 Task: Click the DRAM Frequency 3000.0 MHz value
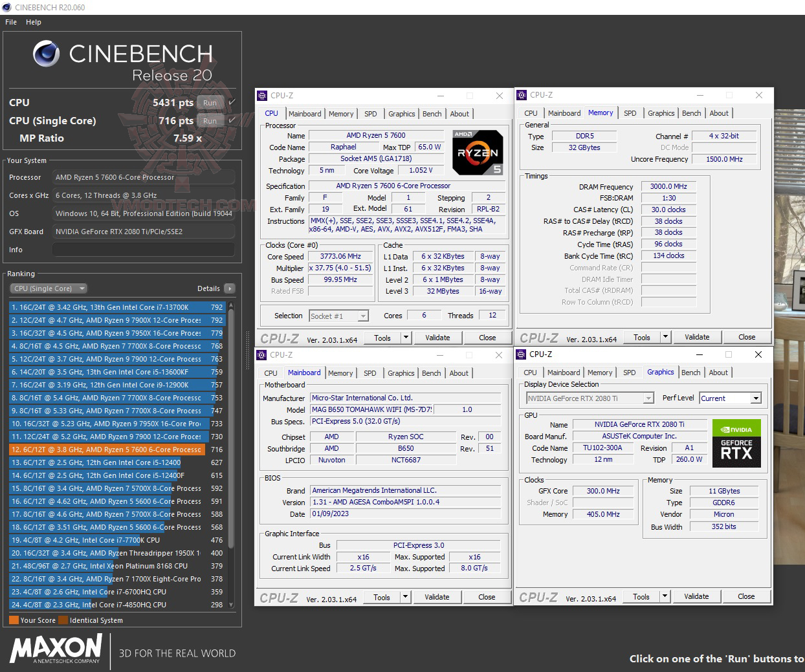[x=668, y=186]
